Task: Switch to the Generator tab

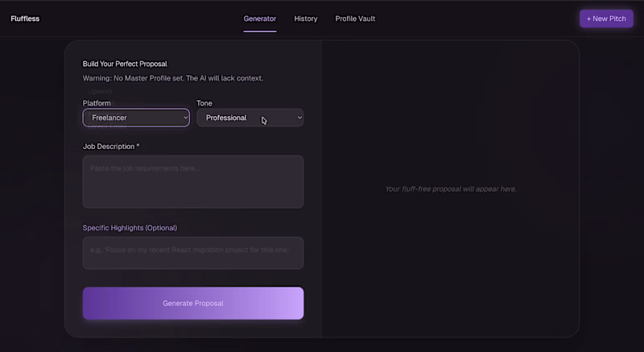Action: pyautogui.click(x=259, y=19)
